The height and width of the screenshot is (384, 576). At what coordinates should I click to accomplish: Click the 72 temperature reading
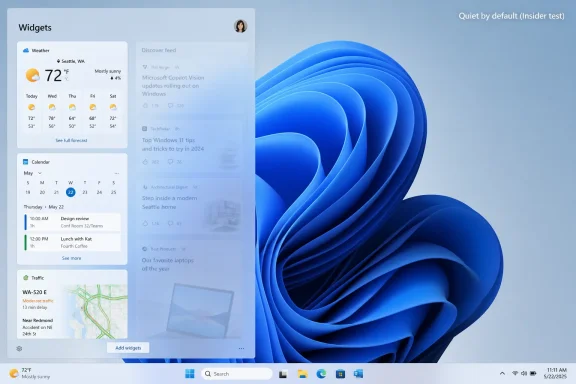click(53, 75)
